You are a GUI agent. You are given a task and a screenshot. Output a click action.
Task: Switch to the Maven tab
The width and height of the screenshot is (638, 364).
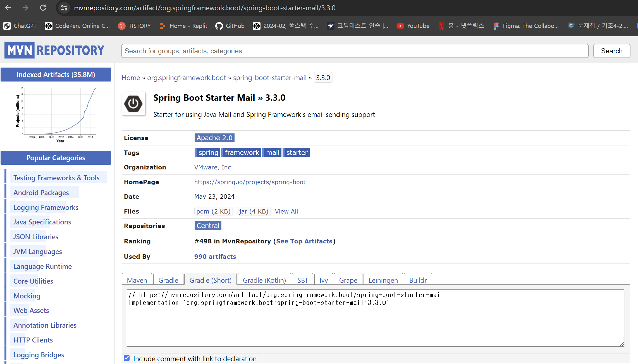(x=137, y=280)
